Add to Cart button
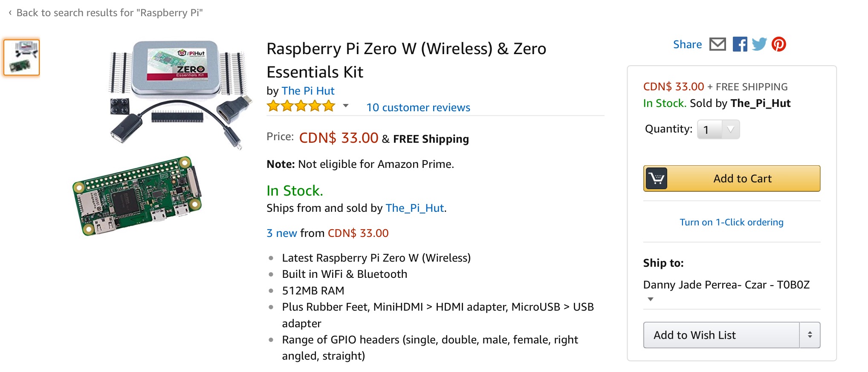Screen dimensions: 868x372 coord(732,179)
